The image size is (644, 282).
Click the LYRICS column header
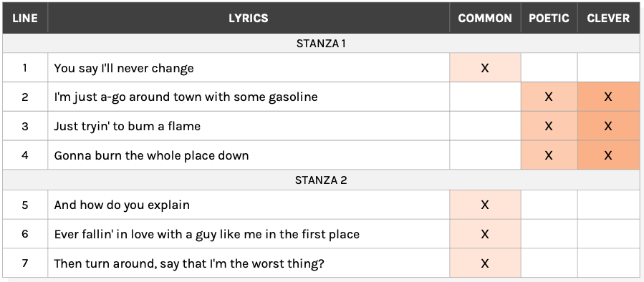249,18
